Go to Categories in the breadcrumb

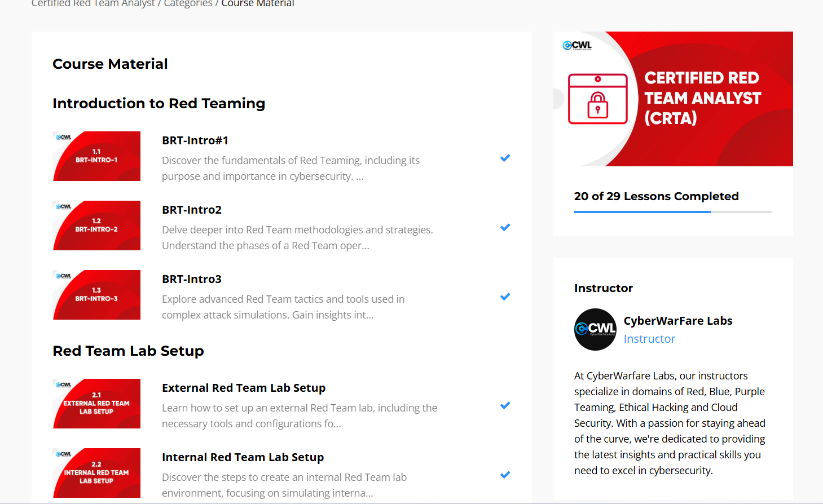188,3
